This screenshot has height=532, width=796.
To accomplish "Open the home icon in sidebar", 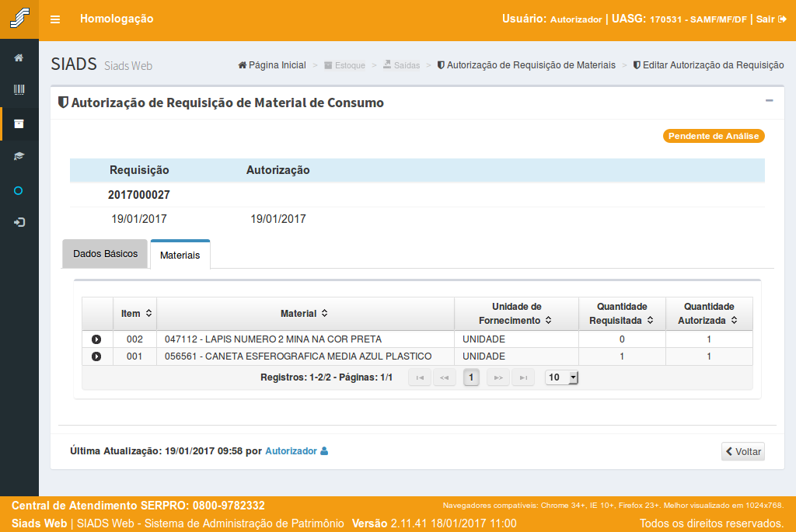I will (19, 57).
